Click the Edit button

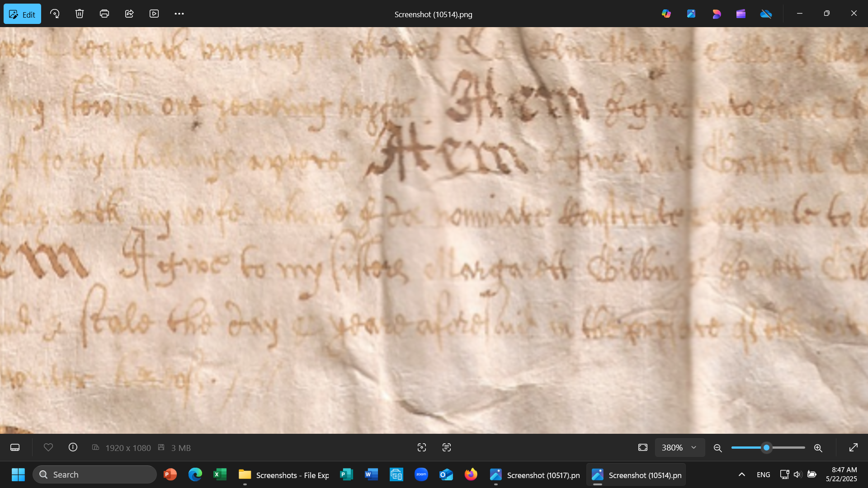coord(22,14)
